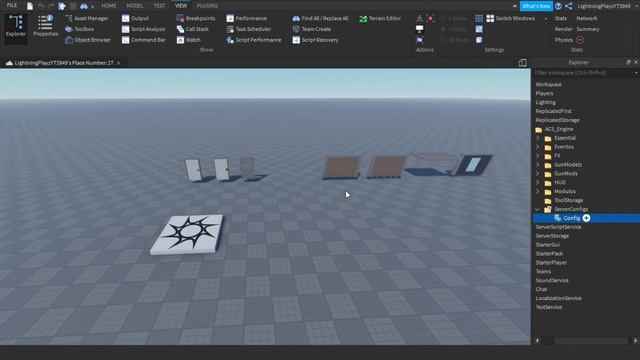The height and width of the screenshot is (360, 640).
Task: Clear stats with red minus icon
Action: click(580, 40)
